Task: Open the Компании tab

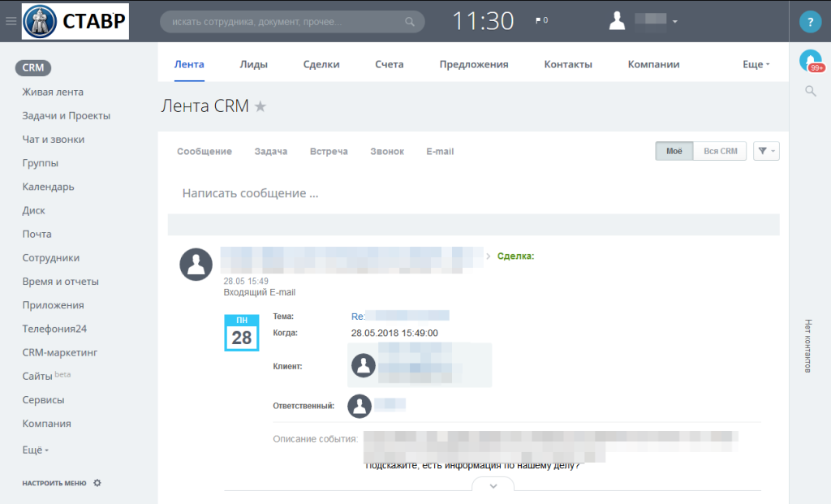Action: 653,64
